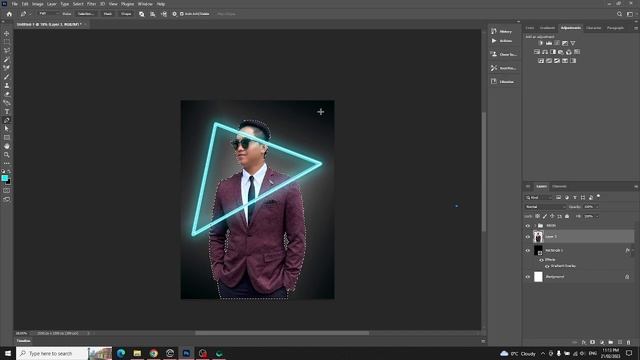The width and height of the screenshot is (640, 360).
Task: Click Layer 1 thumbnail in Layers
Action: 538,237
